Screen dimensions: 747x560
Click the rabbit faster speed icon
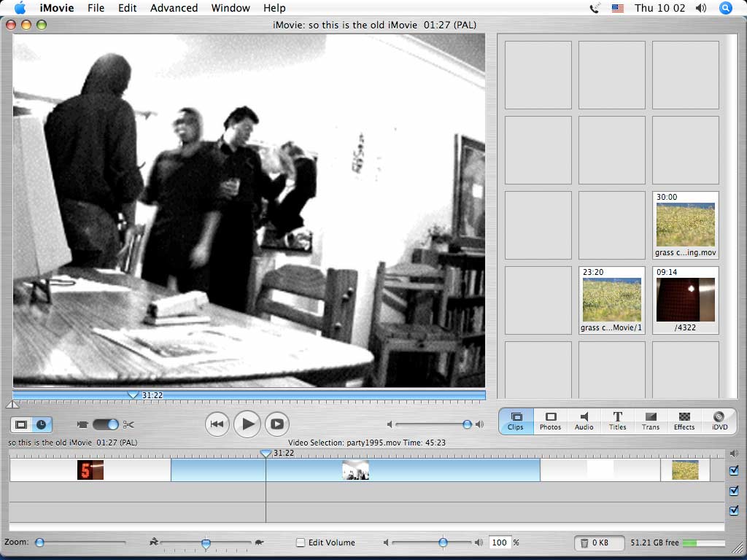pyautogui.click(x=153, y=542)
